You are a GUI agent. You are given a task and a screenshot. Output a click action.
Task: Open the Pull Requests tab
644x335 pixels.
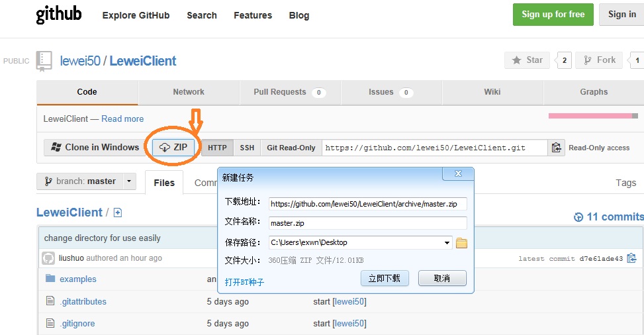click(290, 92)
